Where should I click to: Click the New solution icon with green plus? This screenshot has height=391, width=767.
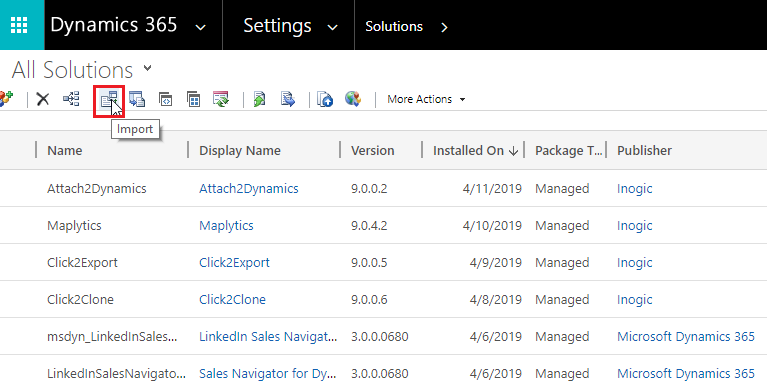point(6,99)
